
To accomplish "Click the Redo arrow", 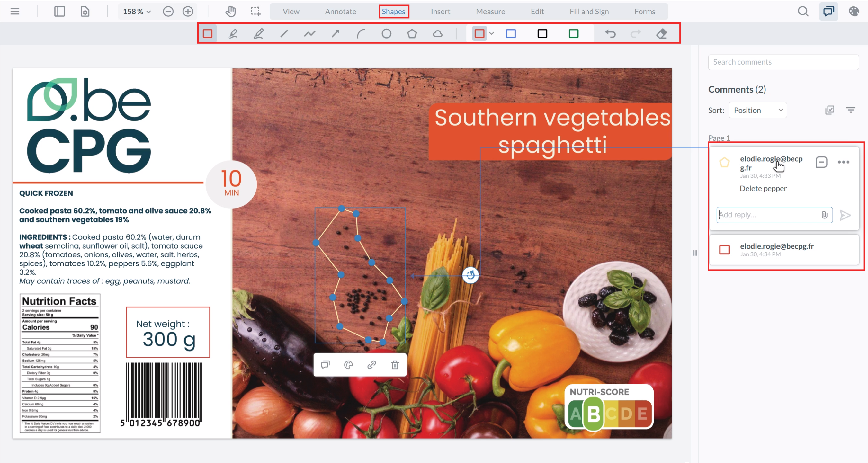I will (x=636, y=33).
